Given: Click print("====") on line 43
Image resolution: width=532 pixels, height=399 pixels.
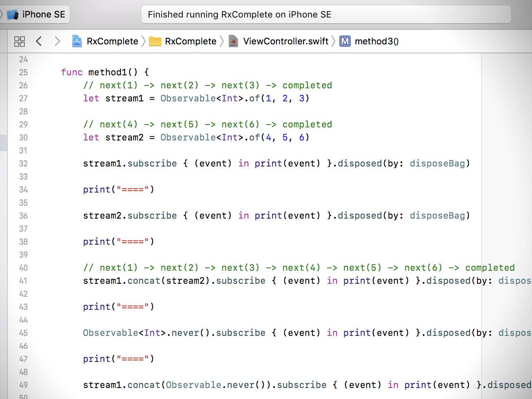Looking at the screenshot, I should click(x=119, y=307).
